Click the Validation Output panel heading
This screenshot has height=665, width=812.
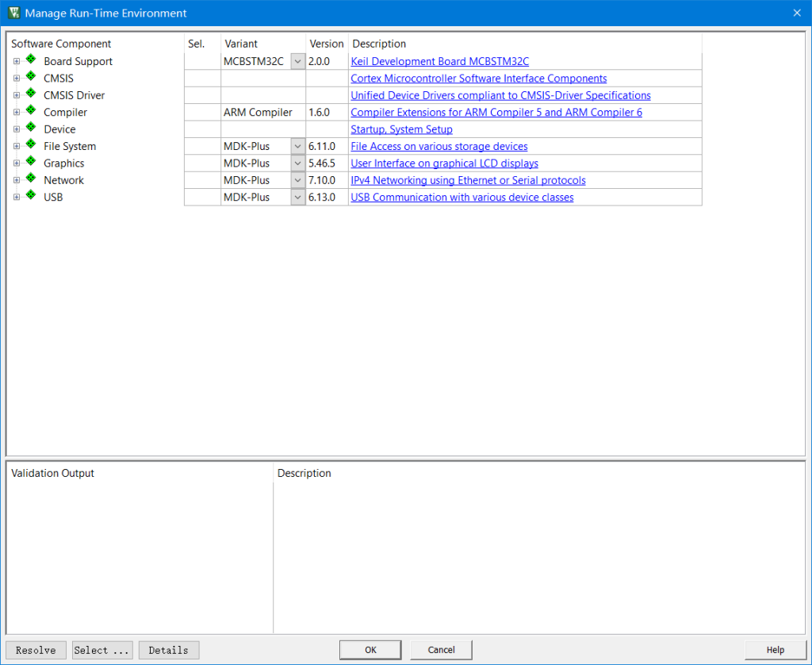click(x=52, y=473)
